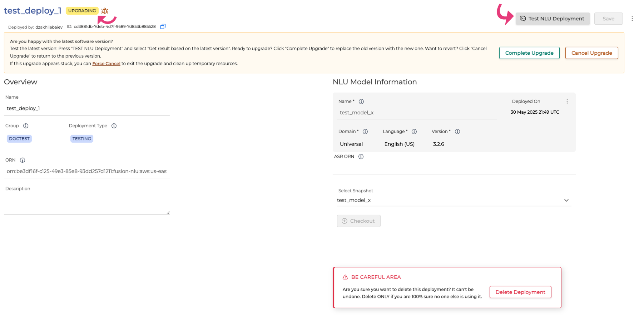Screen dimensions: 644x316
Task: Click the ORN info icon
Action: (23, 160)
